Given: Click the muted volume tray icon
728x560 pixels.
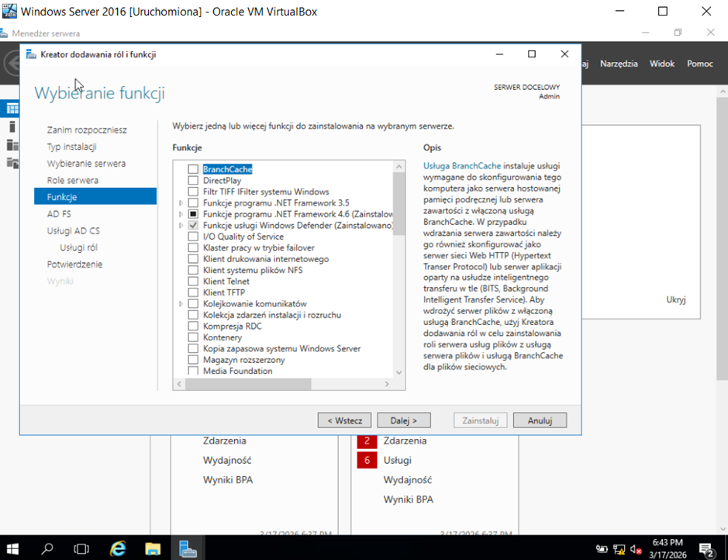Looking at the screenshot, I should pos(637,549).
